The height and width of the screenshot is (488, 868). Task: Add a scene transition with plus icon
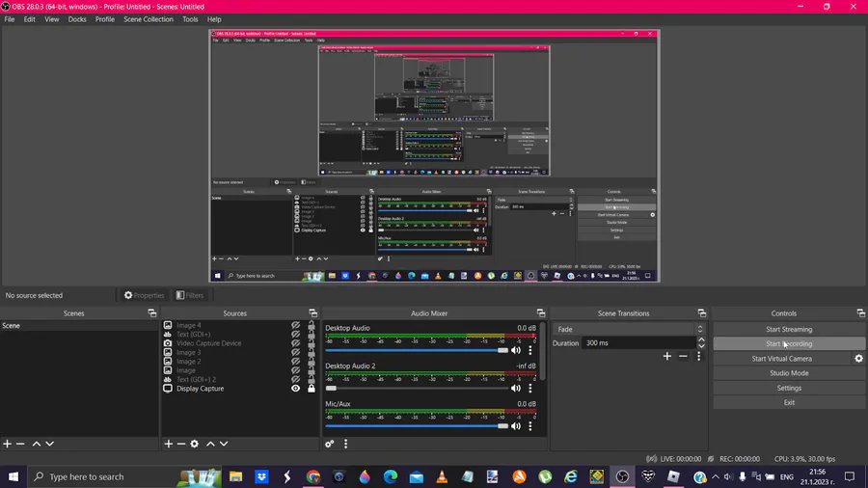[667, 357]
